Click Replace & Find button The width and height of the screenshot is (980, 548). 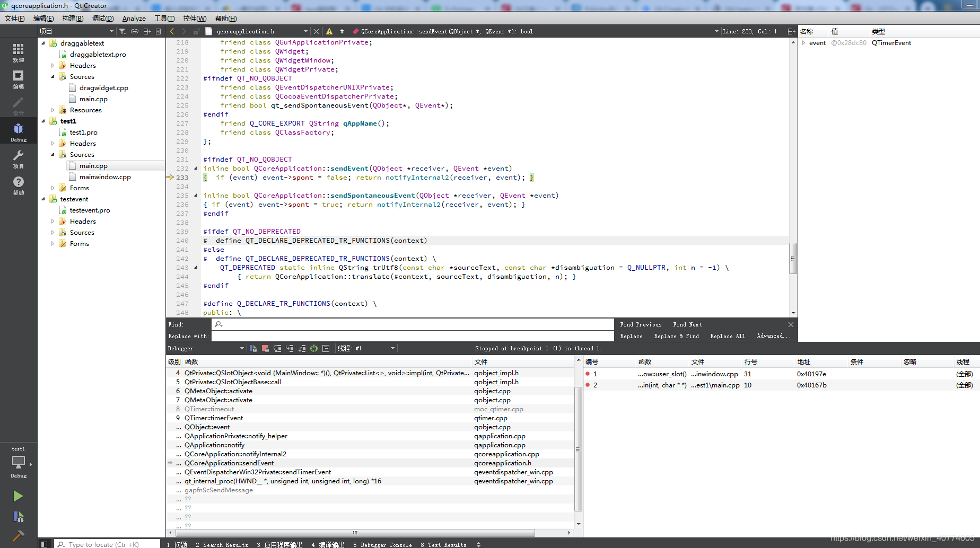pyautogui.click(x=676, y=336)
